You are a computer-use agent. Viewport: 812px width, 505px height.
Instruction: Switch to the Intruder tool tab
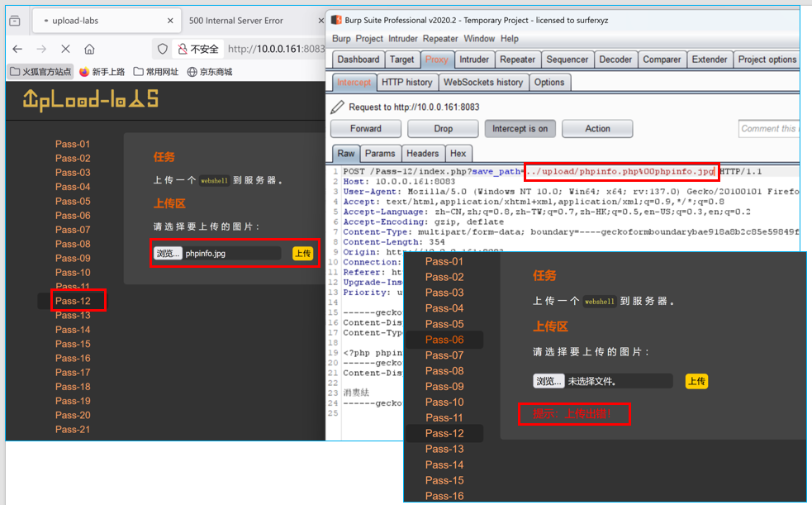[474, 60]
